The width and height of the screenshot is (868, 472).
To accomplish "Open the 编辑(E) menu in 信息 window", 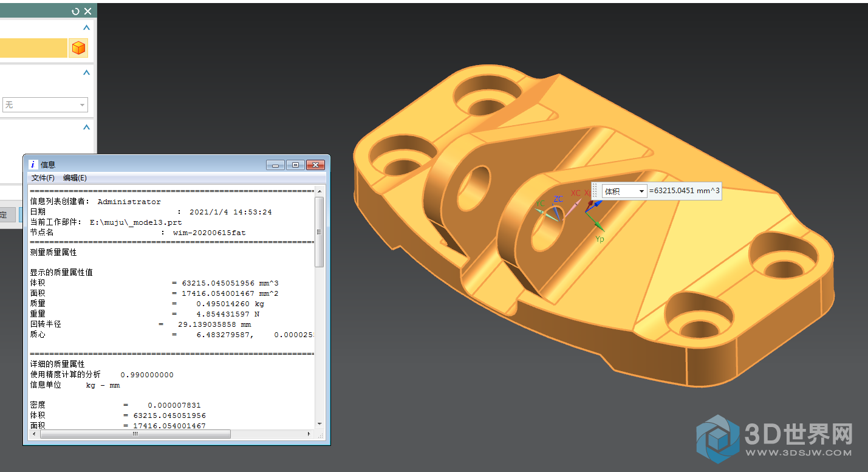I will point(75,178).
